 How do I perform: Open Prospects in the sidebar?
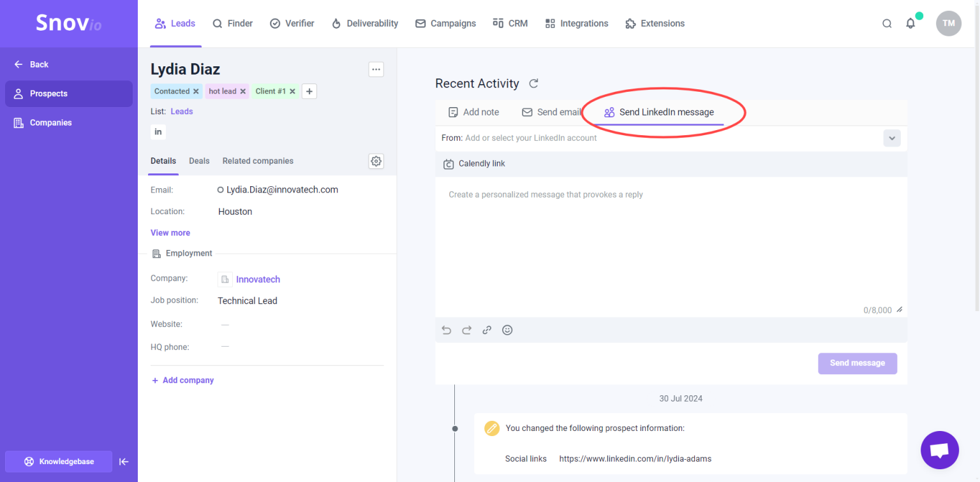(69, 94)
